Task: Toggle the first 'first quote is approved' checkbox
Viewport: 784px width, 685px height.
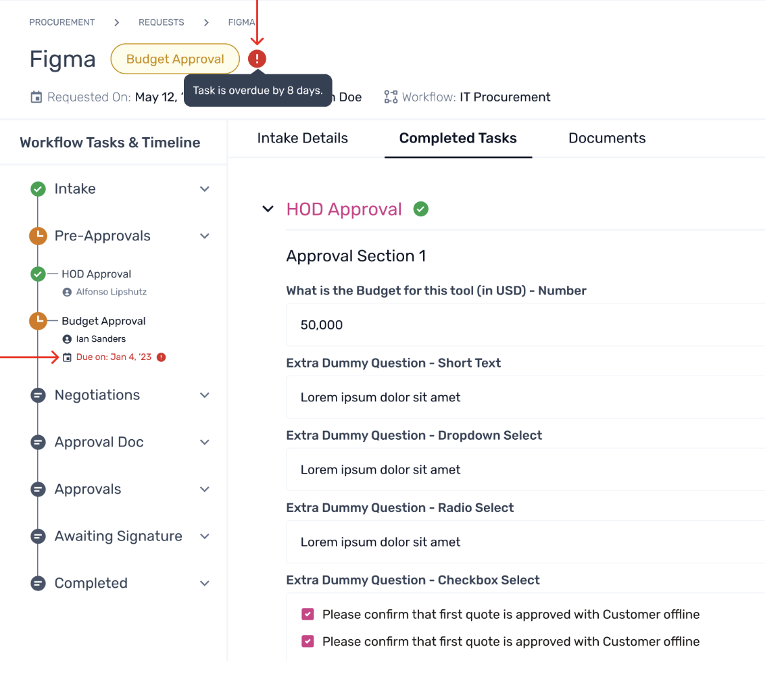Action: 308,614
